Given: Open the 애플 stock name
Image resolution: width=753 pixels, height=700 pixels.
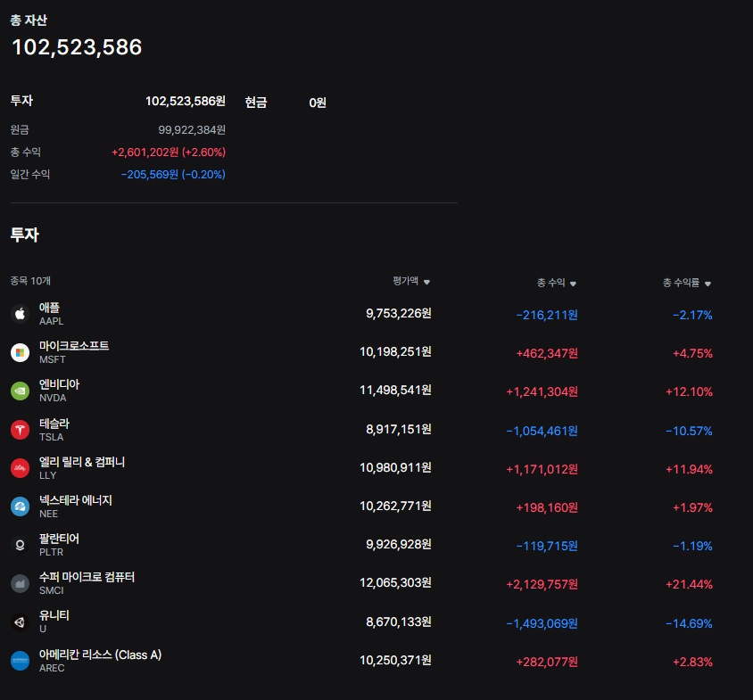Looking at the screenshot, I should click(49, 308).
